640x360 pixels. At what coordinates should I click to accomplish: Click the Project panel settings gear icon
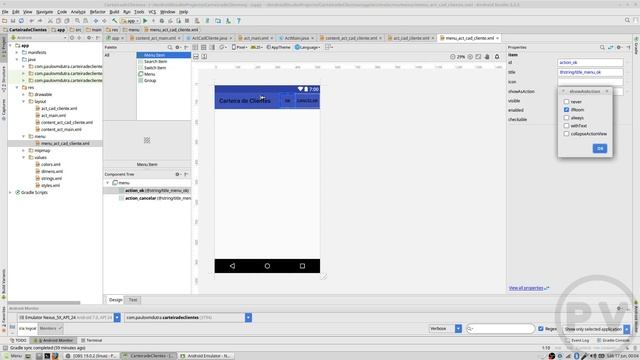pos(89,38)
